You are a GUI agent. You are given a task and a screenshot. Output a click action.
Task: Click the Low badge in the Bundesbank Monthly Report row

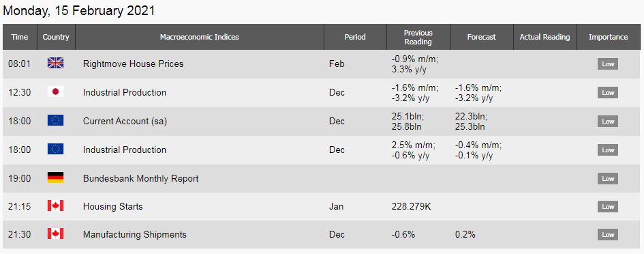coord(608,179)
